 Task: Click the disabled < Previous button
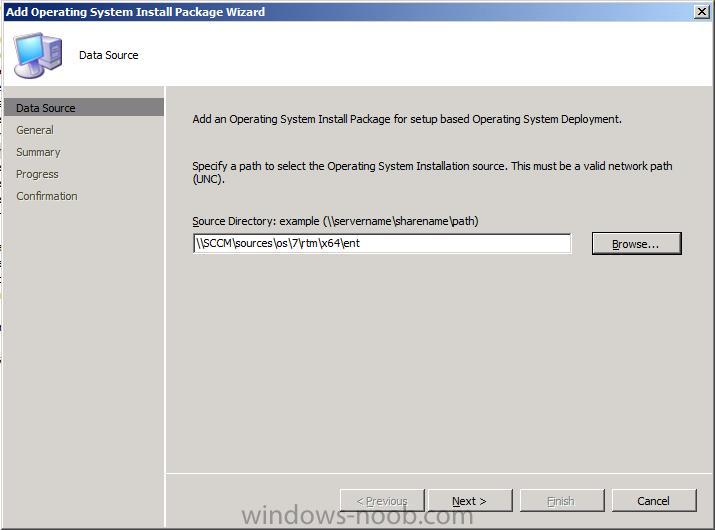[x=382, y=501]
